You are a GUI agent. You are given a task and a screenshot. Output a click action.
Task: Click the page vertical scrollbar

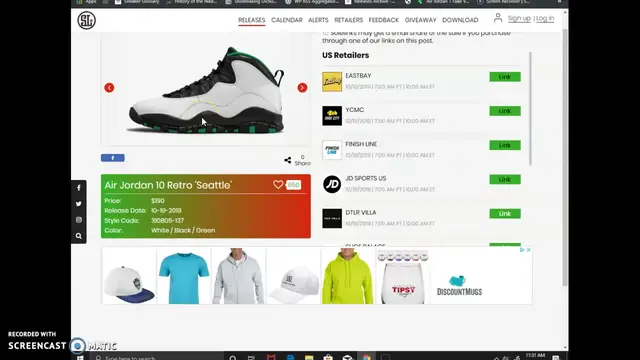565,157
